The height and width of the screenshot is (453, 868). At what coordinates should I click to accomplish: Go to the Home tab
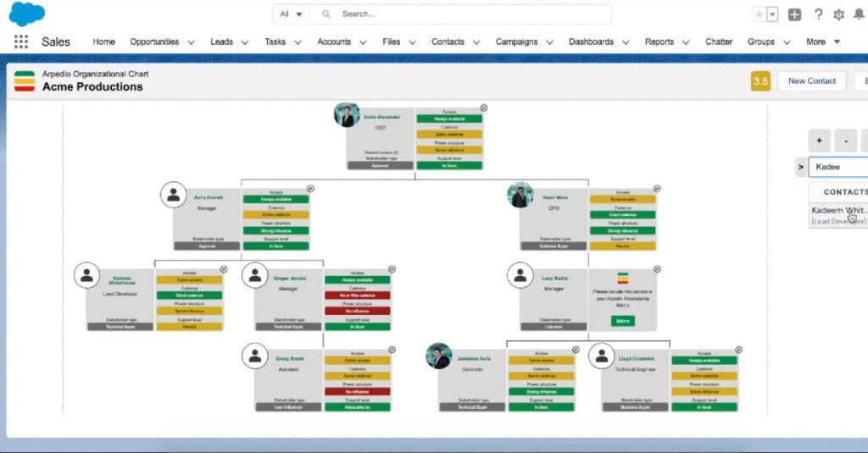104,41
